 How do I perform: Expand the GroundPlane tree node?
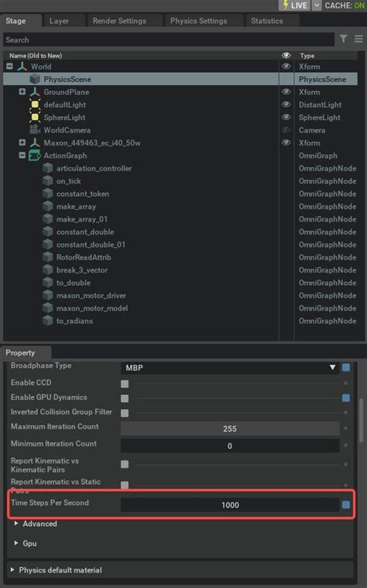pyautogui.click(x=22, y=91)
